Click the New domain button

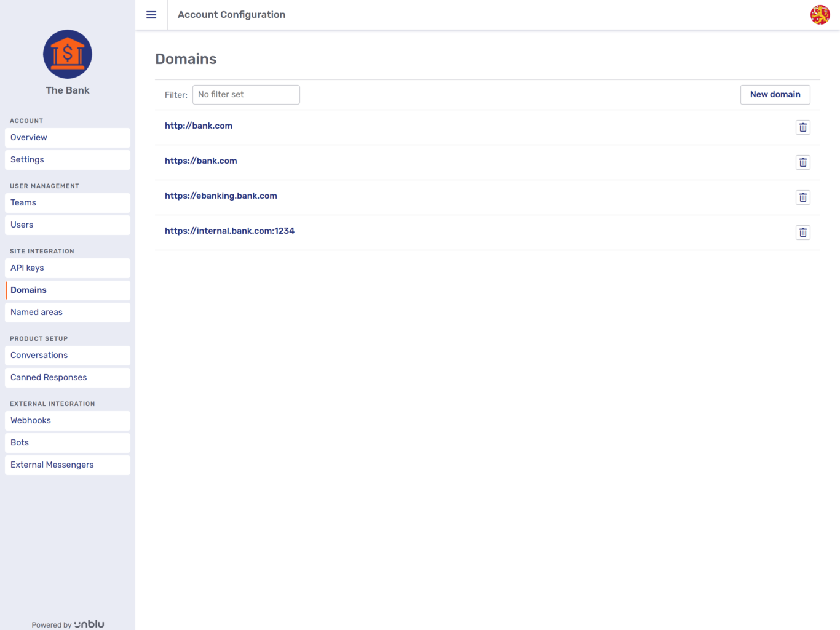click(x=775, y=94)
